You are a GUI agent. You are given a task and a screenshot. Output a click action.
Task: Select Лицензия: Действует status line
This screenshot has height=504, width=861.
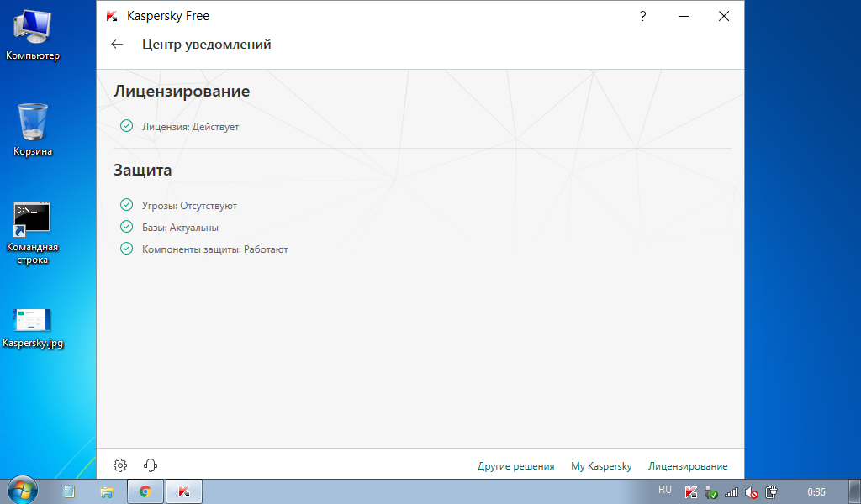(x=190, y=127)
